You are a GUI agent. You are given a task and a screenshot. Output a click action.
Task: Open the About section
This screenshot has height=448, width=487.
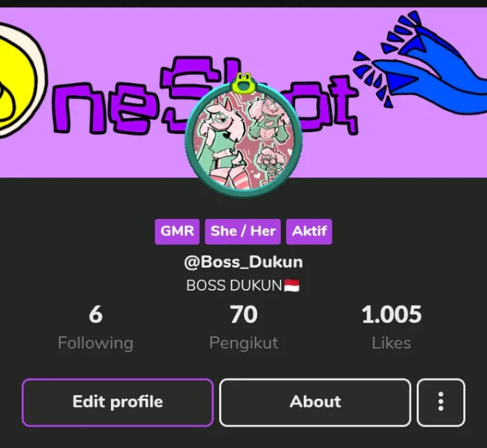point(315,402)
